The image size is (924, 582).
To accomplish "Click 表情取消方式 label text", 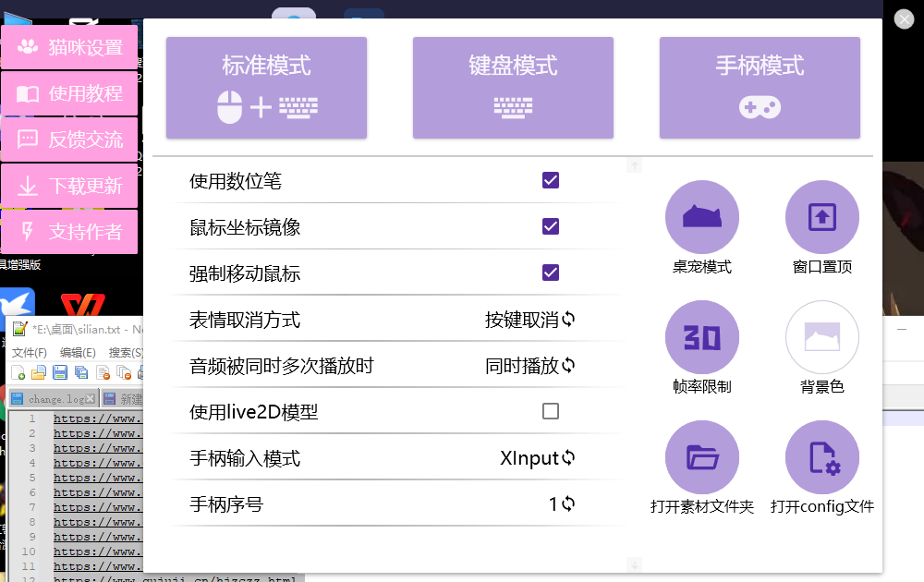I will [245, 320].
